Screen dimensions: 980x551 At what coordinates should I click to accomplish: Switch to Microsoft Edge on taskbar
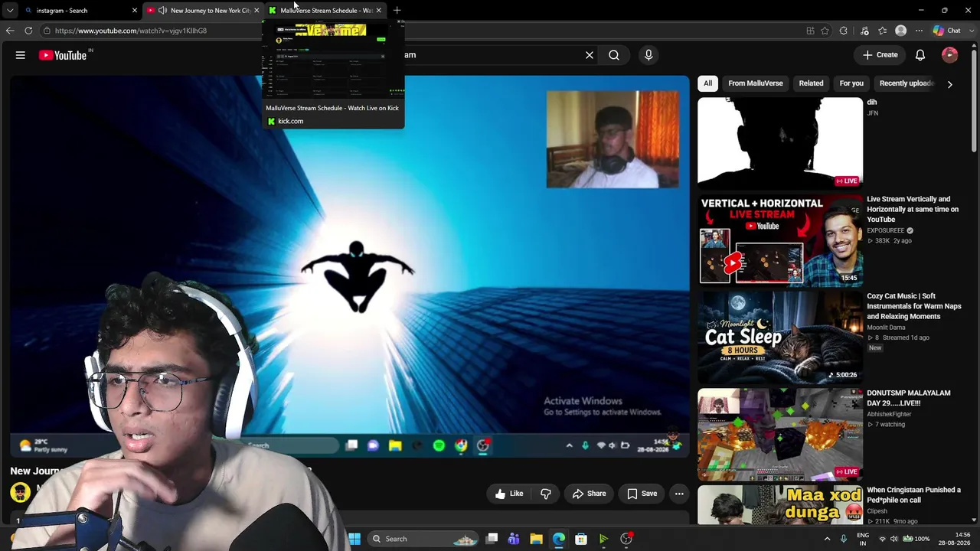[559, 539]
